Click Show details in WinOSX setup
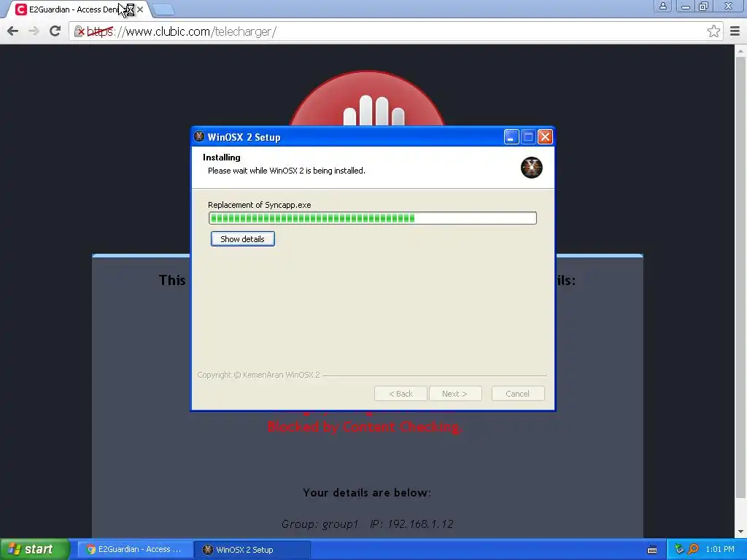 [x=242, y=239]
